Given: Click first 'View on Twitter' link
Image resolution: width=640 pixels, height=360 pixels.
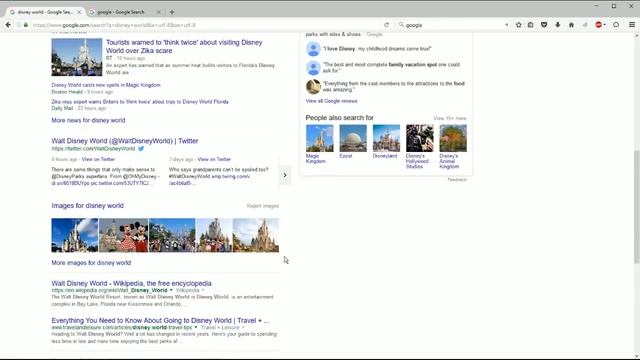Looking at the screenshot, I should [x=98, y=159].
